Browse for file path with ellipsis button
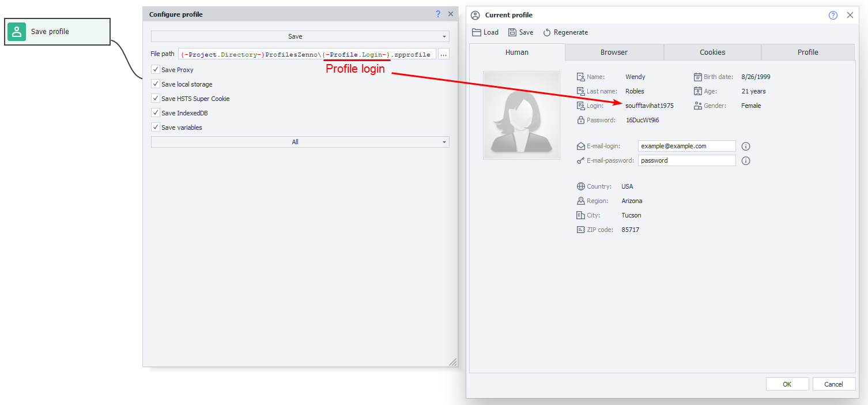 tap(443, 54)
